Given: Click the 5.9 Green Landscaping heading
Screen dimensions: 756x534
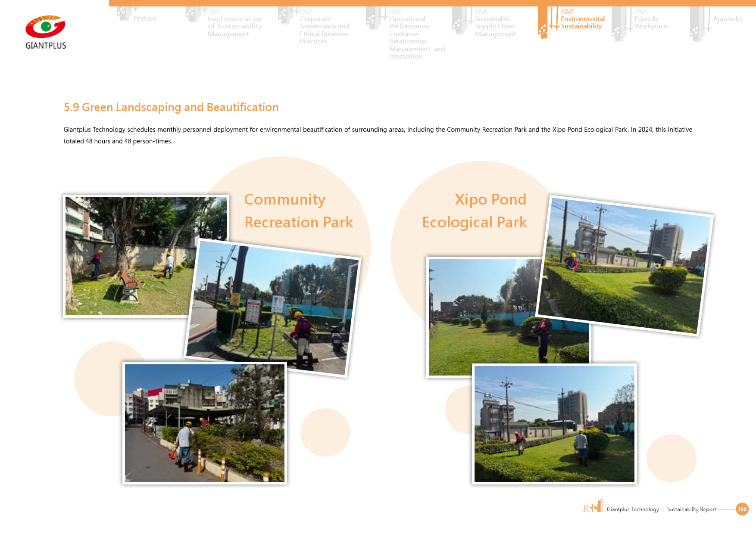Looking at the screenshot, I should tap(171, 107).
